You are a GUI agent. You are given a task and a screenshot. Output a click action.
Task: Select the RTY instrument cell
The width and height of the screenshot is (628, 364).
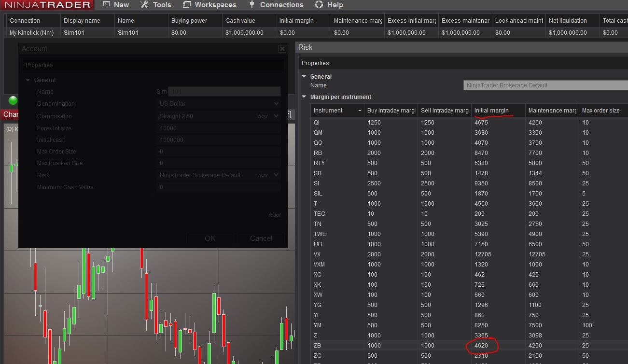click(x=337, y=163)
